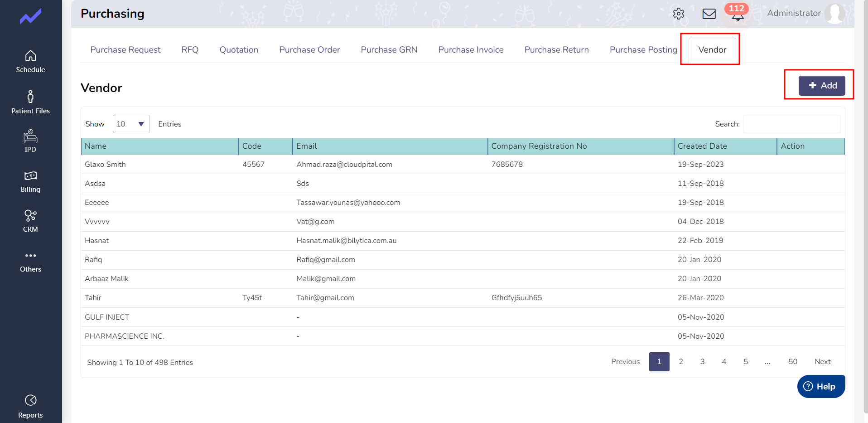Go to the Next page of vendors
This screenshot has height=423, width=868.
tap(822, 361)
